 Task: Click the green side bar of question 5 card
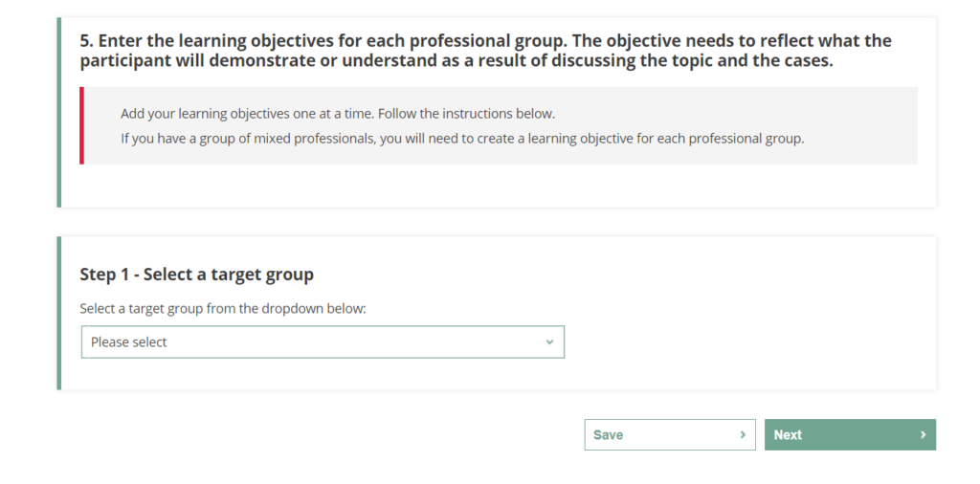click(x=59, y=112)
